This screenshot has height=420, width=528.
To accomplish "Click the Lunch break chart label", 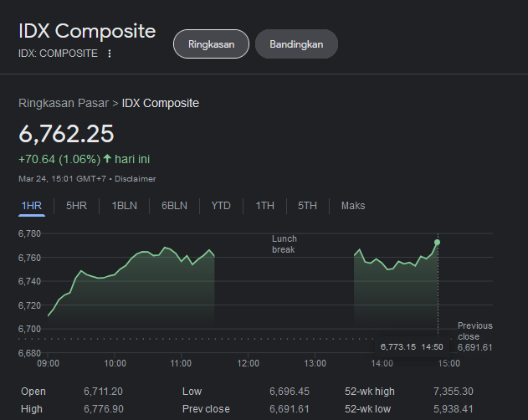I will click(285, 244).
